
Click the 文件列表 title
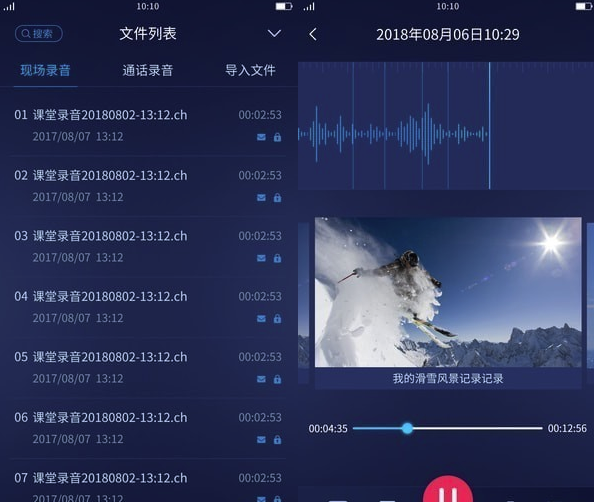[148, 34]
